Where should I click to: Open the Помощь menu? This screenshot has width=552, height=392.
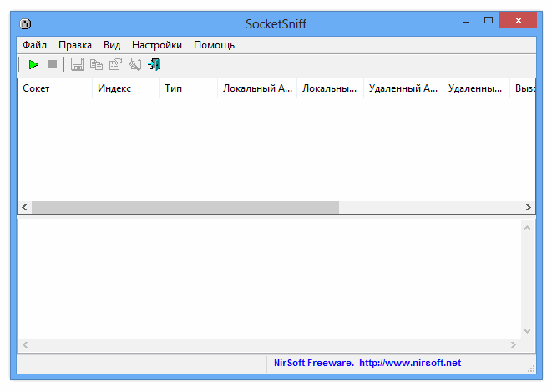[x=214, y=45]
